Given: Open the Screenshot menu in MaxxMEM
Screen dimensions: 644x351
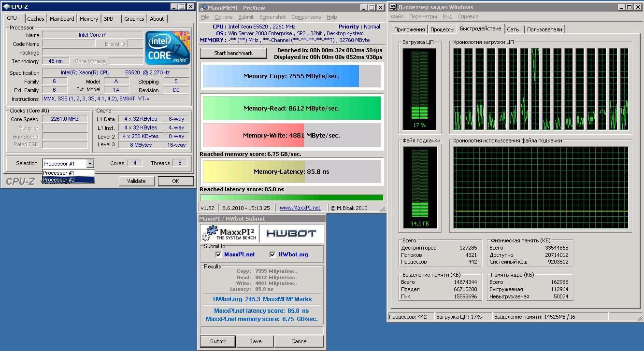Looking at the screenshot, I should [x=272, y=17].
